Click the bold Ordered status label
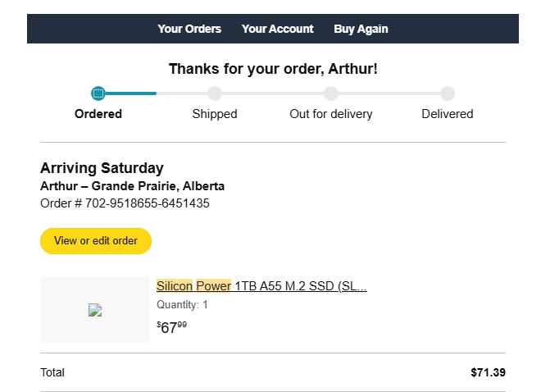 (x=98, y=114)
